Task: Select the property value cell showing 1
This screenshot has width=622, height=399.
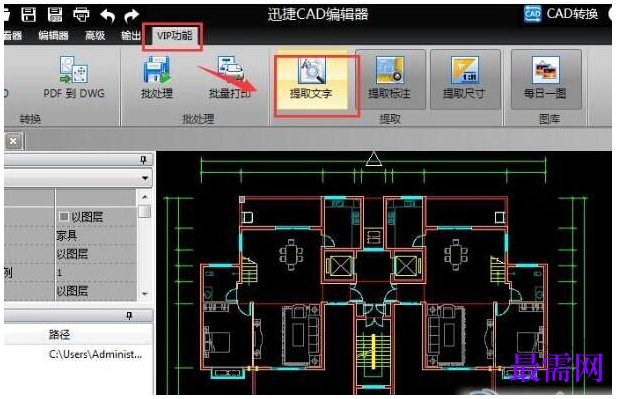Action: click(96, 272)
